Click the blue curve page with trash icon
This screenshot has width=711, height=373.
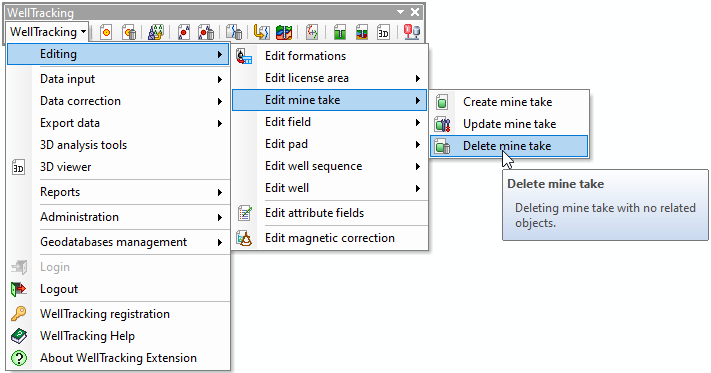234,32
